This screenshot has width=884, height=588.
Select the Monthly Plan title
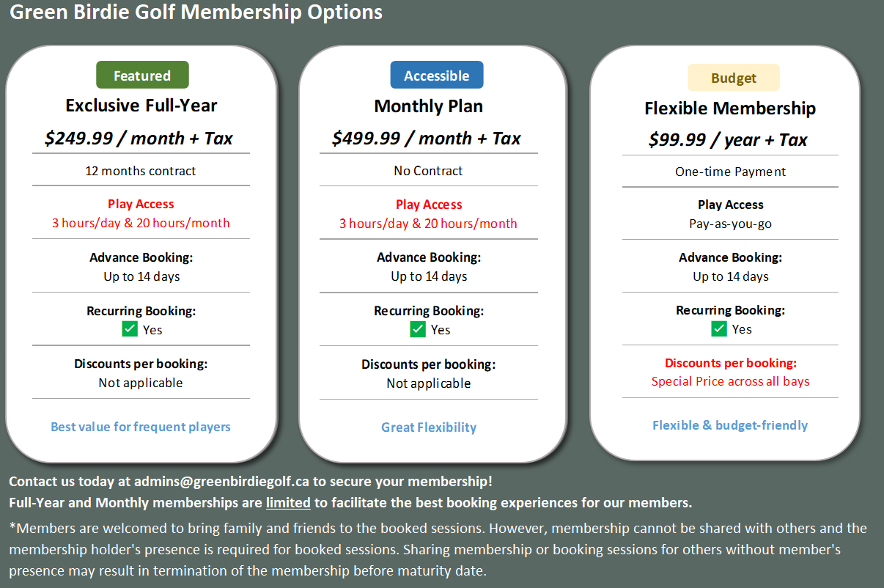pyautogui.click(x=429, y=106)
